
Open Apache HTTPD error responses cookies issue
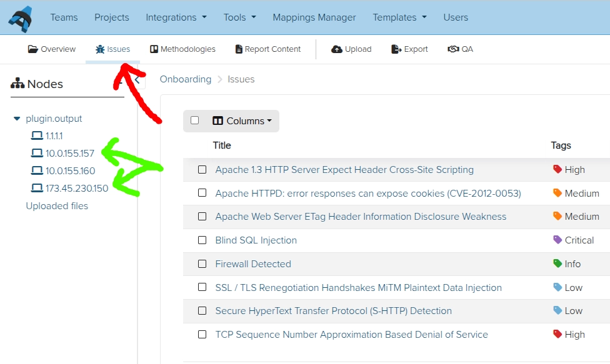tap(368, 193)
